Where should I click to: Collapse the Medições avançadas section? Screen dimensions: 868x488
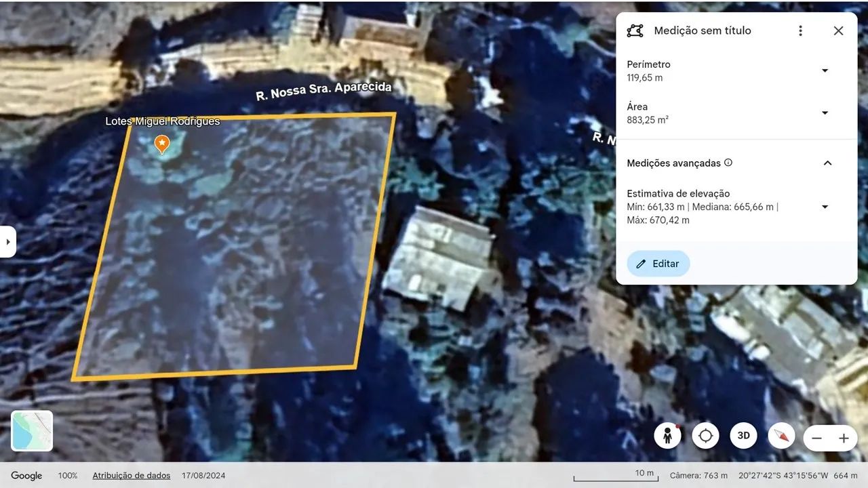[x=827, y=163]
